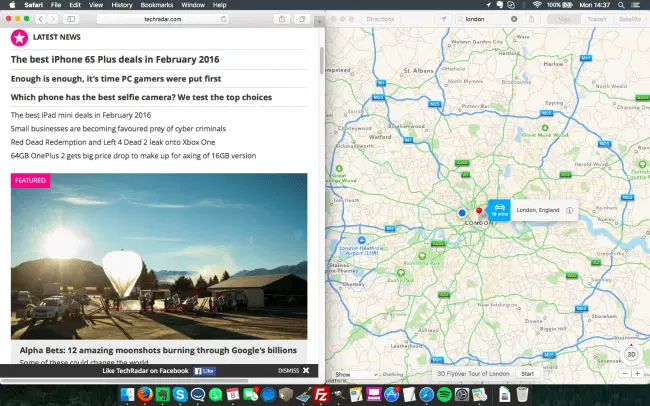Open the cyber criminals article

[x=118, y=129]
